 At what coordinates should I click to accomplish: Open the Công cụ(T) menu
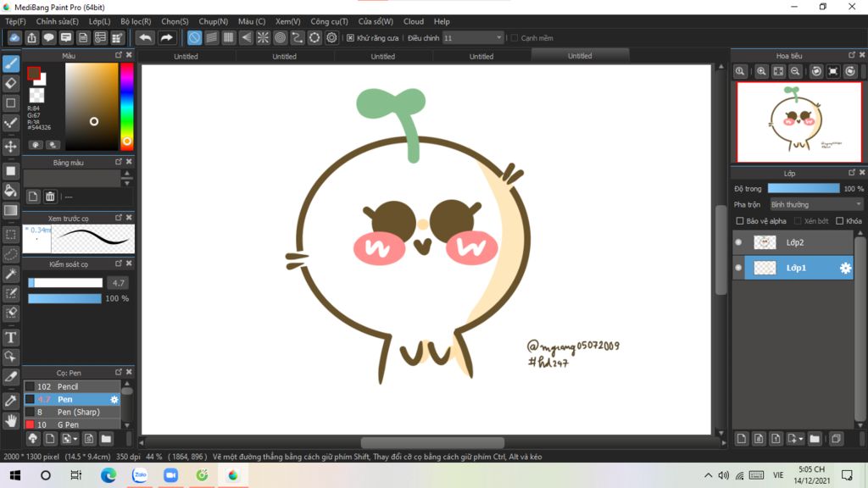(330, 21)
